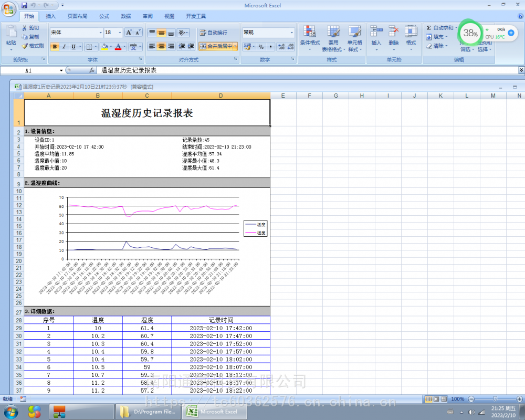The image size is (525, 420).
Task: Click the 自动求和 AutoSum button
Action: 439,28
